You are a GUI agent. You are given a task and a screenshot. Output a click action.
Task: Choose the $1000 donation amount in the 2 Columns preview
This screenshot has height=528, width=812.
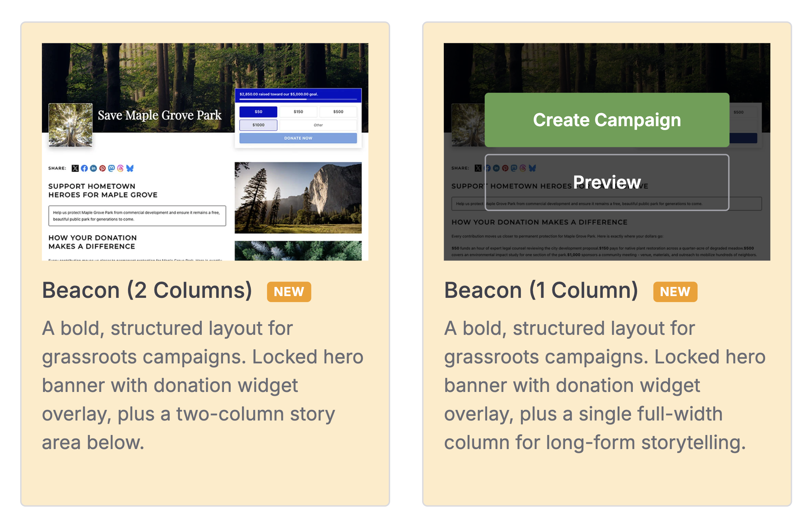pyautogui.click(x=258, y=125)
